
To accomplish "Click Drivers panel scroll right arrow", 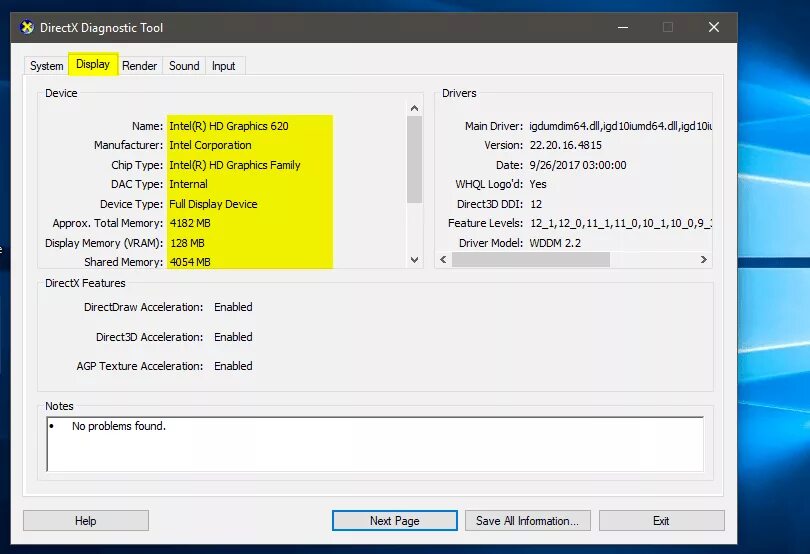I will click(704, 259).
